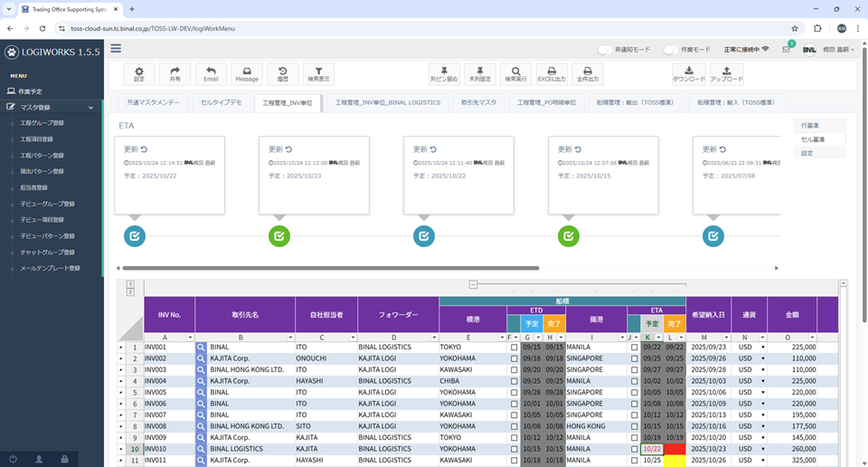Screen dimensions: 868x467
Task: Open column B 取引先名 filter dropdown
Action: [290, 337]
